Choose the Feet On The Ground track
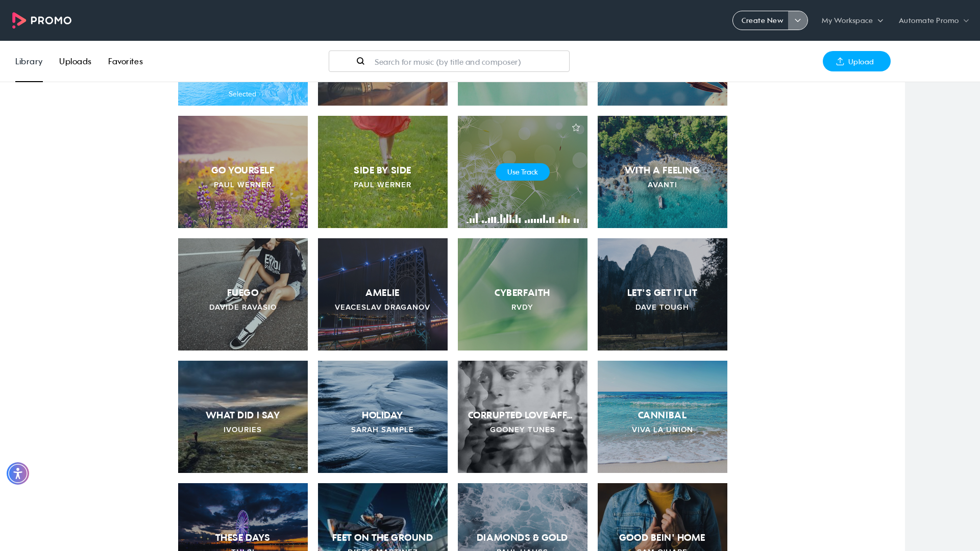This screenshot has width=980, height=551. tap(383, 517)
